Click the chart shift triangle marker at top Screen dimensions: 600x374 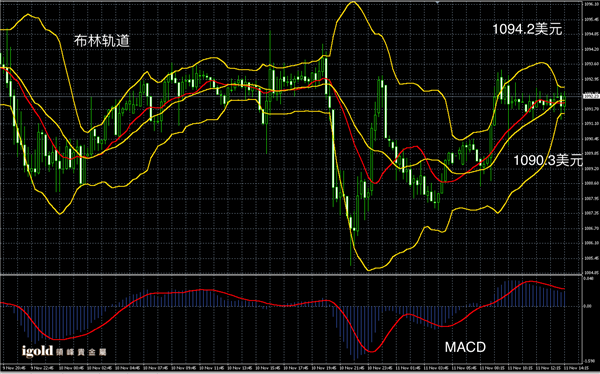click(437, 2)
